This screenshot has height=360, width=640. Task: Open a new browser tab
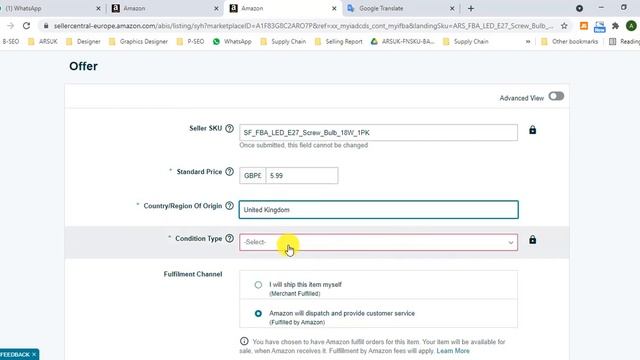[471, 8]
